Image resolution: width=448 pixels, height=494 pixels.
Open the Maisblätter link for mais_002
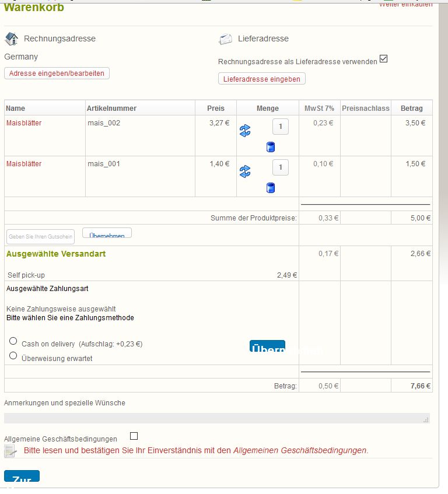tap(24, 123)
